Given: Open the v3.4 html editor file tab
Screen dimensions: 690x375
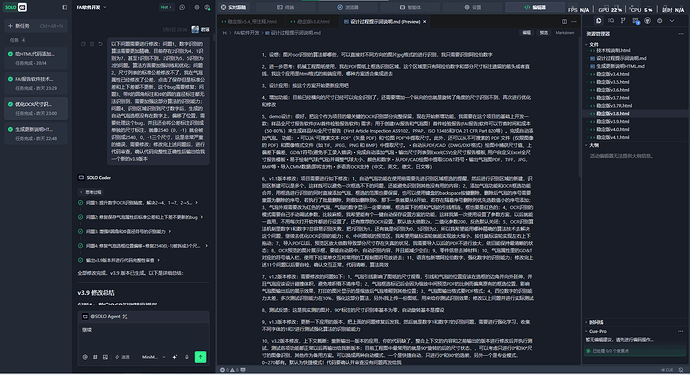Looking at the screenshot, I should coord(250,22).
